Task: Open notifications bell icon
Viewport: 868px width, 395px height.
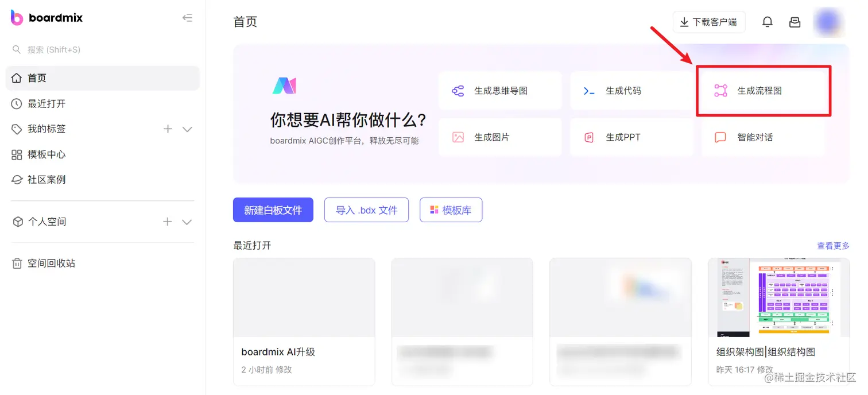Action: (x=768, y=22)
